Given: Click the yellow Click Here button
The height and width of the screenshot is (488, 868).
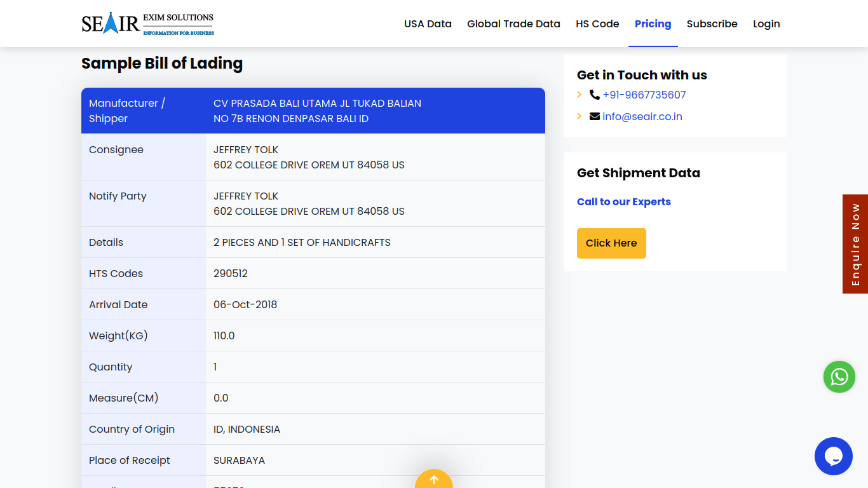Looking at the screenshot, I should click(x=611, y=243).
